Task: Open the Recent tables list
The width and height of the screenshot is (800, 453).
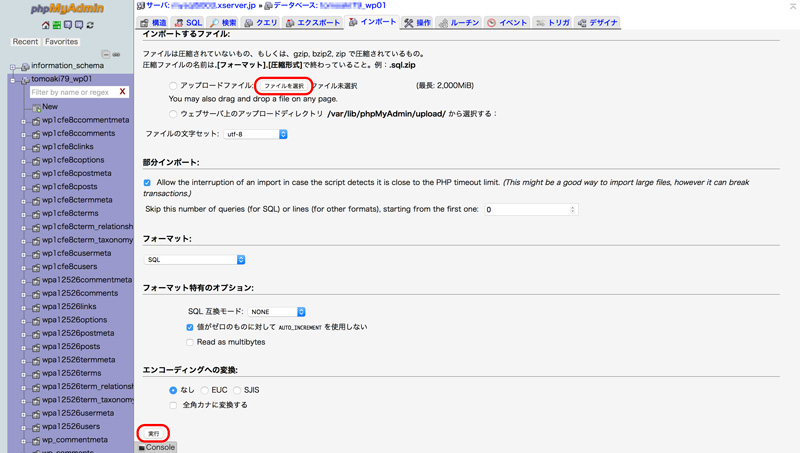Action: [26, 42]
